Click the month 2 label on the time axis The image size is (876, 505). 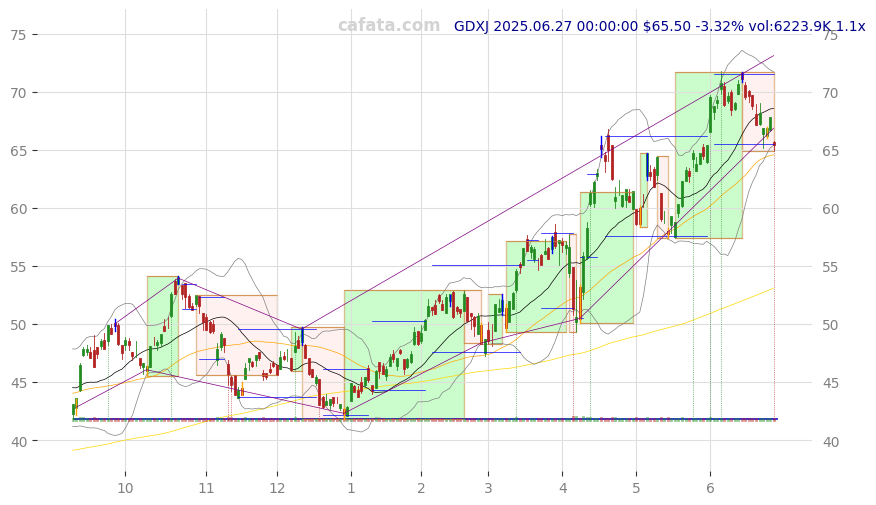click(421, 488)
